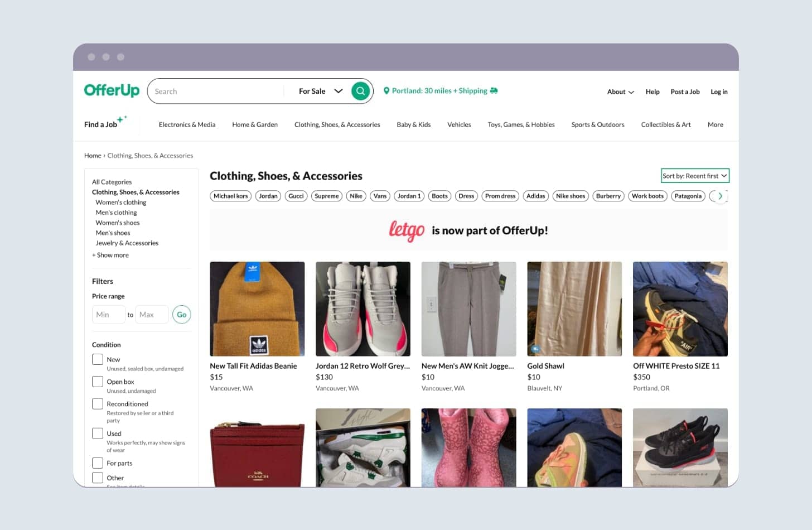This screenshot has height=530, width=812.
Task: Click the Log in link
Action: click(719, 91)
